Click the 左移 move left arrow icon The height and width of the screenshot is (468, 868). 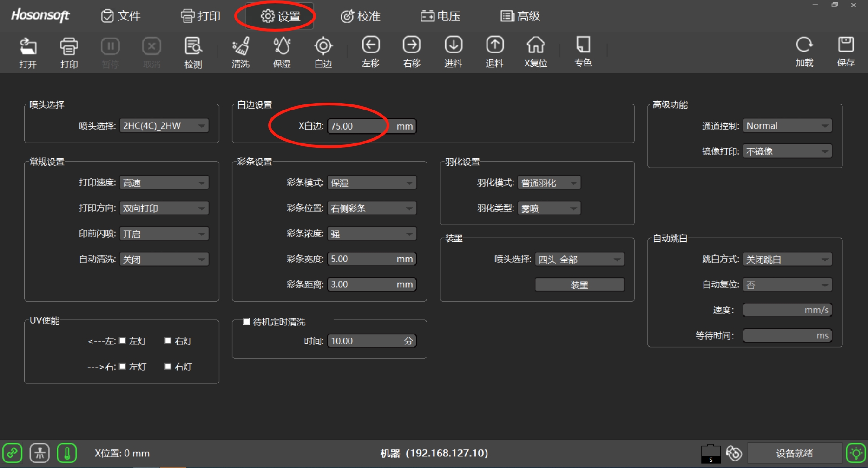click(x=370, y=52)
